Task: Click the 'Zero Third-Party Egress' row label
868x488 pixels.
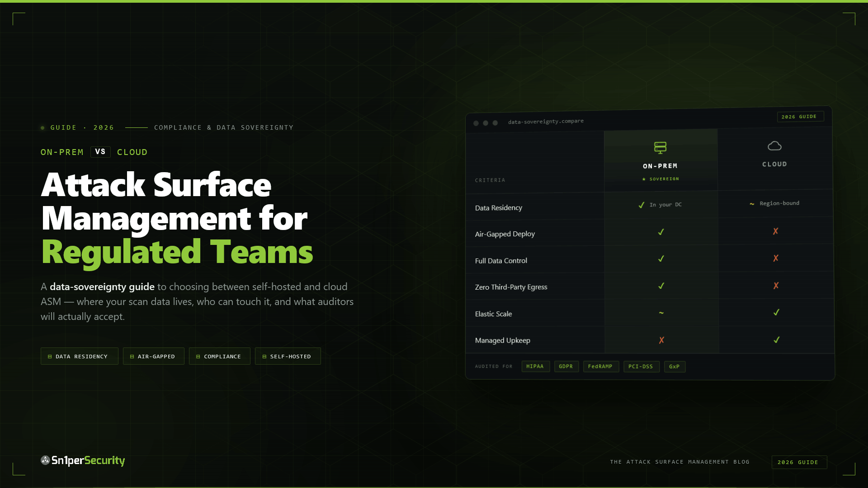Action: coord(511,287)
